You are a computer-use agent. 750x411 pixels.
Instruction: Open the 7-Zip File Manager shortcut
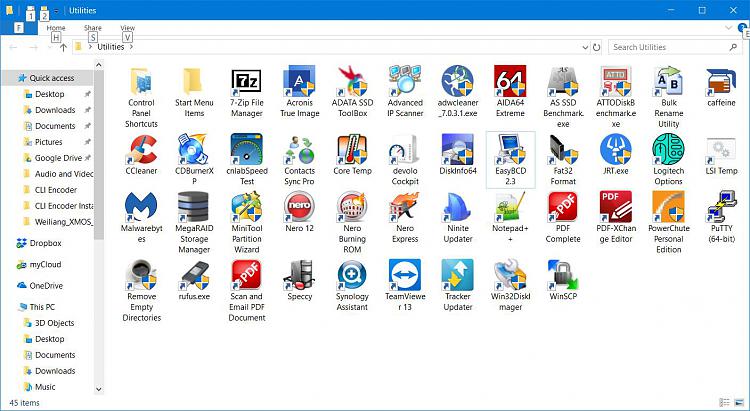click(247, 82)
